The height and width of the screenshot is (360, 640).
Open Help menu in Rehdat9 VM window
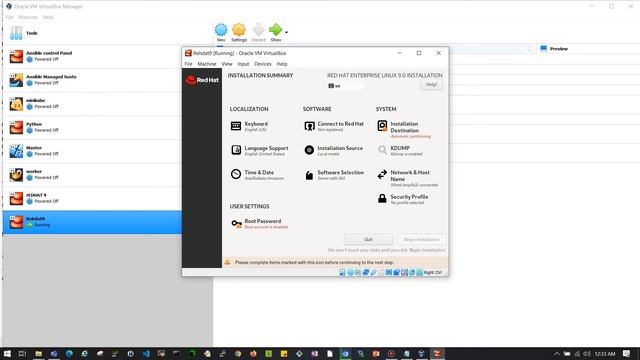282,64
